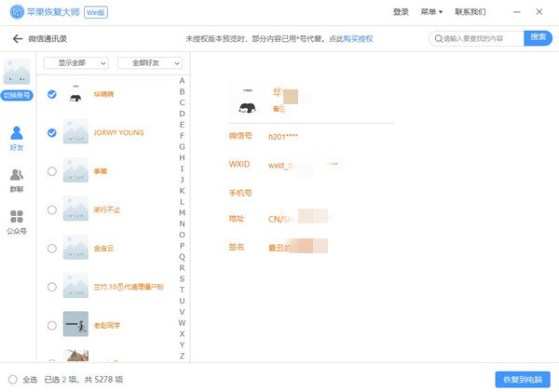Select the 渐行不止 contact radio button
Screen dimensions: 559x392
[52, 210]
